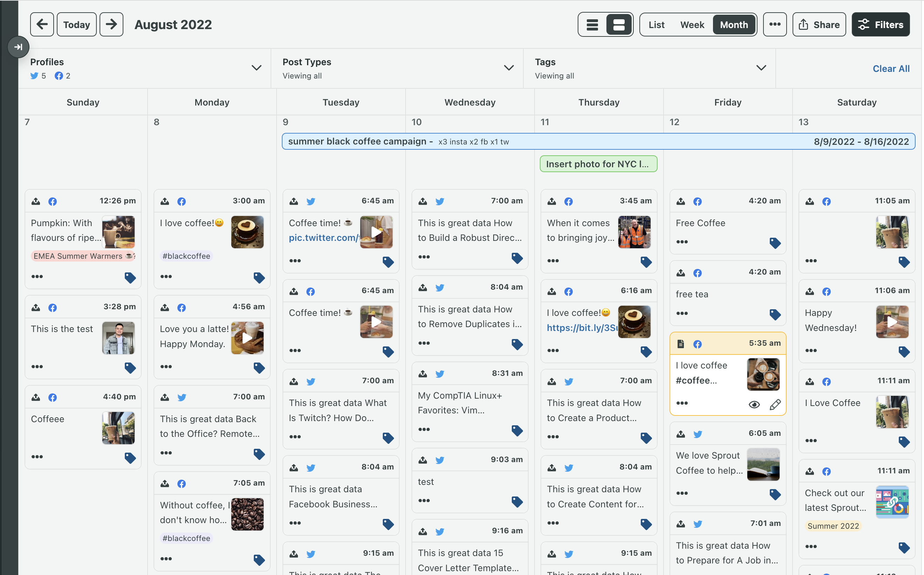Click the tag icon on the Free Coffee post
The image size is (924, 575).
click(x=775, y=243)
